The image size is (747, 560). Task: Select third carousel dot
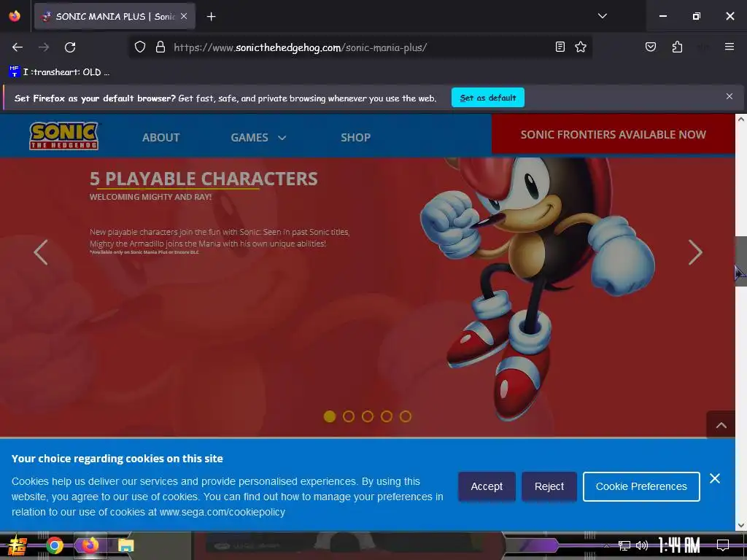point(368,416)
